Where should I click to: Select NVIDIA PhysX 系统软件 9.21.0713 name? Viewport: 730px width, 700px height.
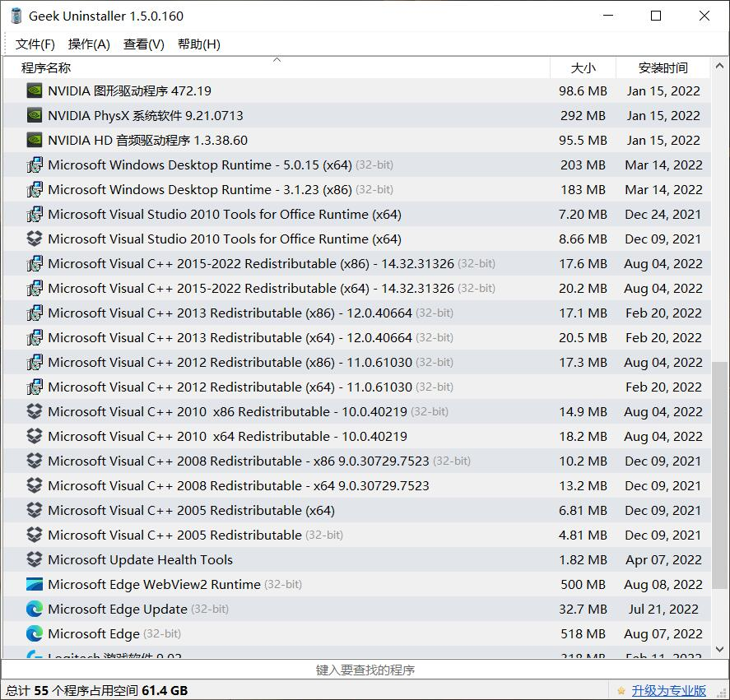[145, 115]
